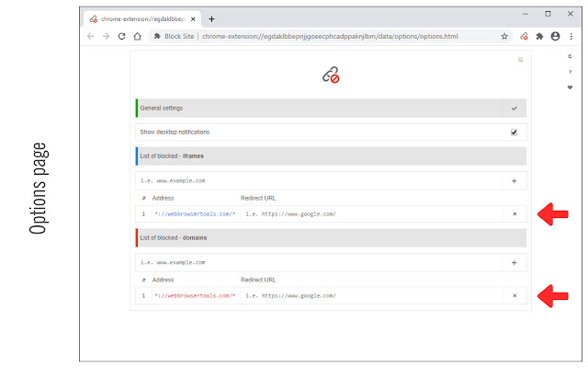Focus the iframes address input field

click(x=317, y=181)
